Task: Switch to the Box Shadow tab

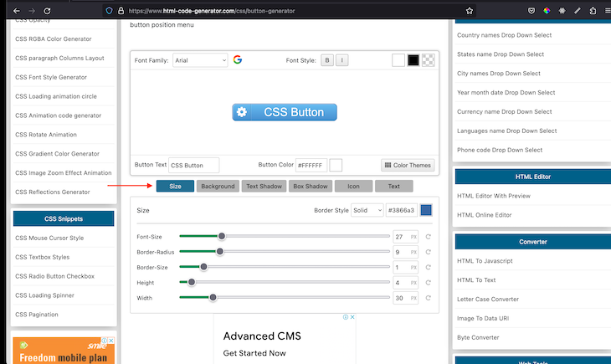Action: (310, 186)
